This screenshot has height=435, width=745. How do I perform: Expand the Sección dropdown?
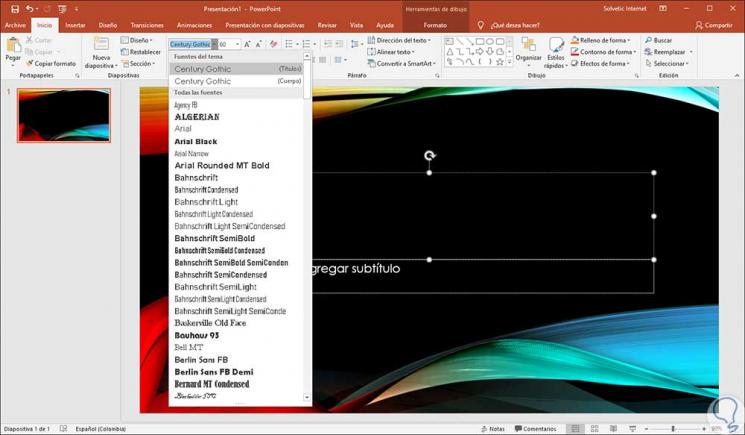[x=138, y=63]
